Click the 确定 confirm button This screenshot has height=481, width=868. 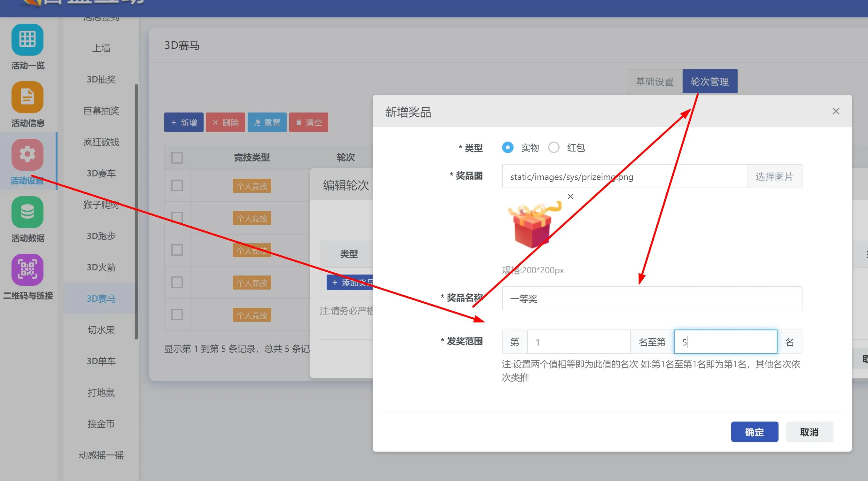(754, 432)
